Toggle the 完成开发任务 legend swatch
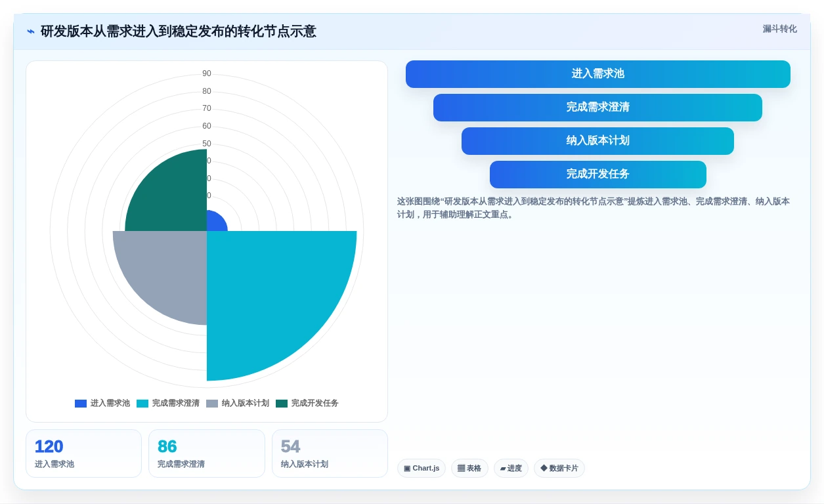Image resolution: width=824 pixels, height=504 pixels. tap(282, 404)
